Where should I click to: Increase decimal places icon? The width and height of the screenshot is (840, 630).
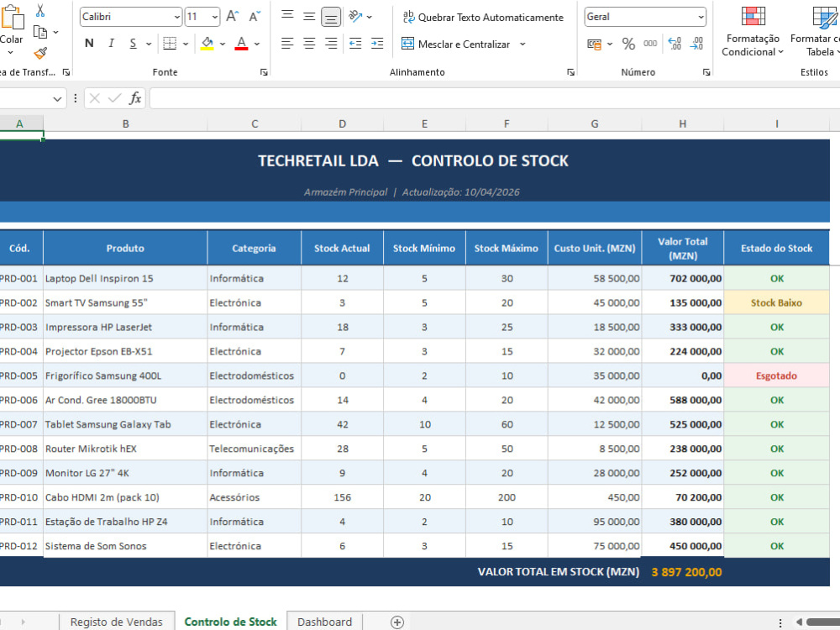coord(675,44)
